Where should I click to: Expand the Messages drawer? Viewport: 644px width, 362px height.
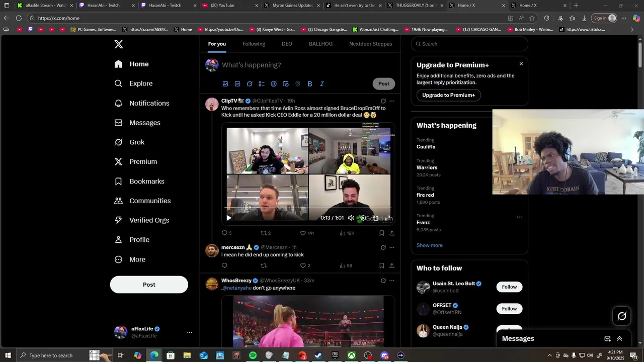[619, 339]
